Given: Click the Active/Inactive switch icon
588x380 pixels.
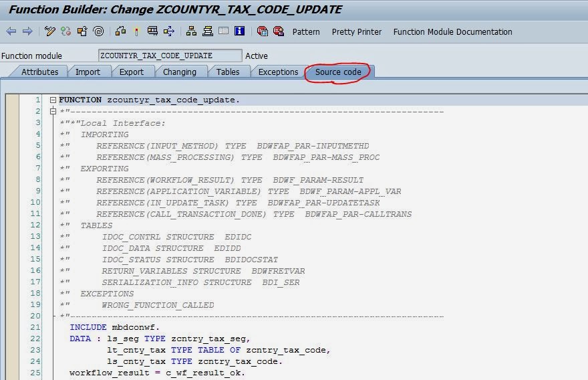Looking at the screenshot, I should [x=66, y=31].
